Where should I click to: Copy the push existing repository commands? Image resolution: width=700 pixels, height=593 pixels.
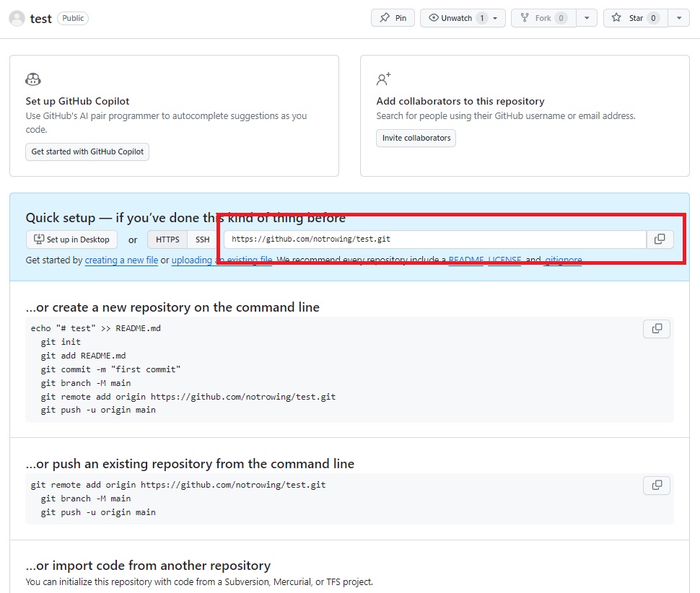click(x=657, y=486)
